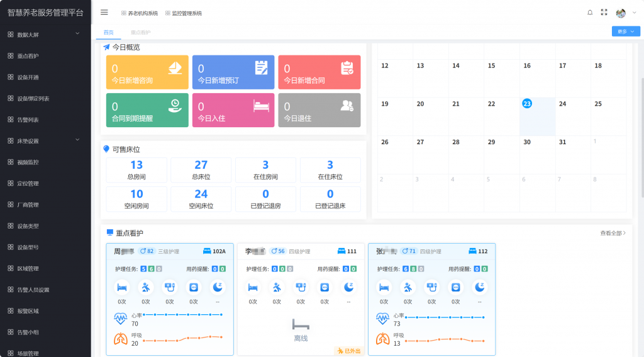644x357 pixels.
Task: Click the 今日入住 bed icon
Action: point(260,105)
